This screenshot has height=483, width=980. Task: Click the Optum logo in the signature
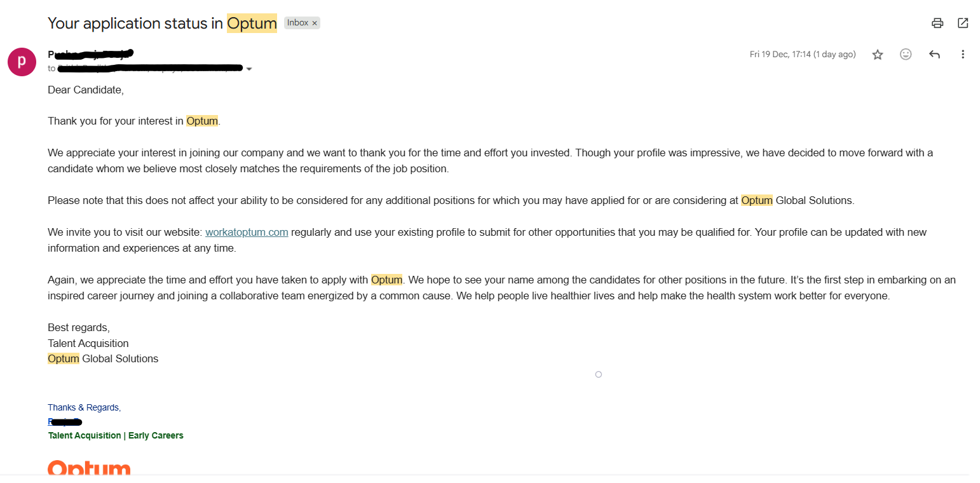(88, 469)
